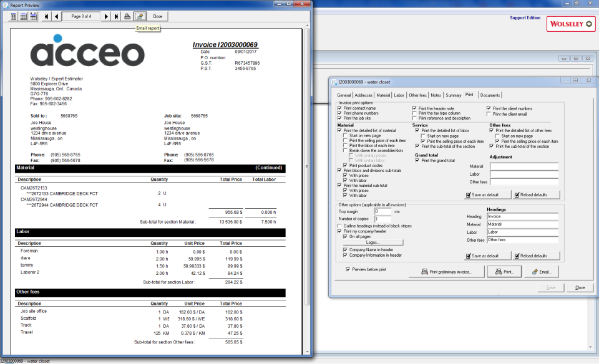This screenshot has height=364, width=599.
Task: Uncheck Preview before print
Action: (348, 270)
